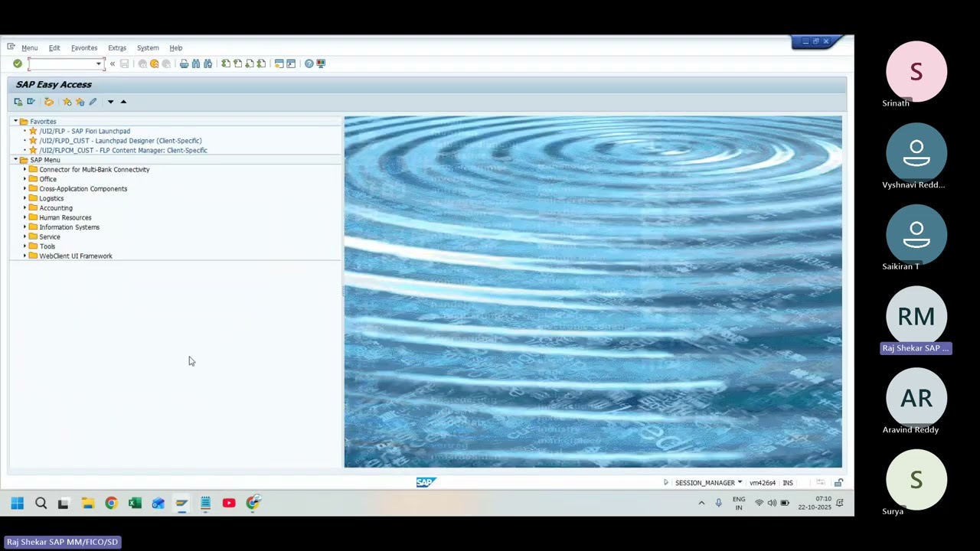Expand the Logistics folder

24,198
